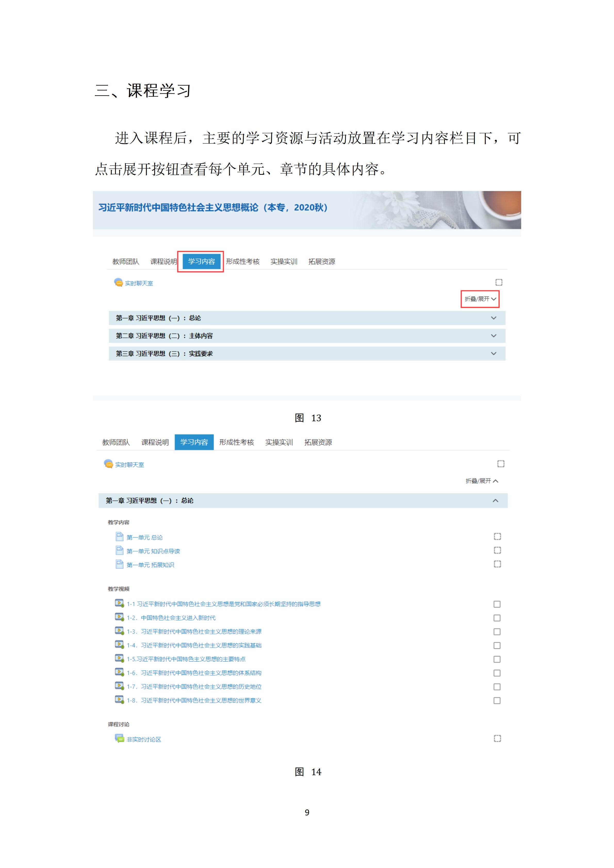The width and height of the screenshot is (614, 868).
Task: Play video icon for lesson 1-1
Action: [119, 603]
